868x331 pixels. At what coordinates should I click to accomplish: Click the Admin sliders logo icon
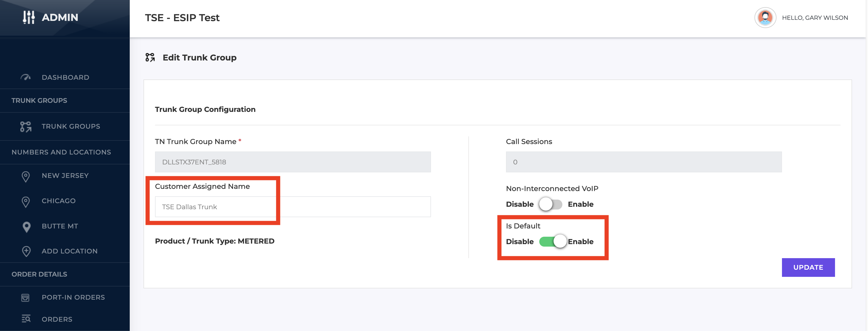point(29,17)
